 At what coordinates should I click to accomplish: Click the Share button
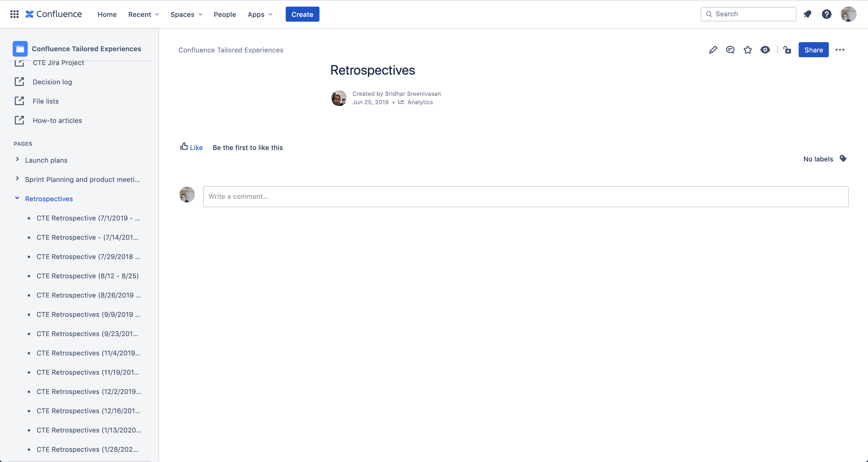(813, 50)
